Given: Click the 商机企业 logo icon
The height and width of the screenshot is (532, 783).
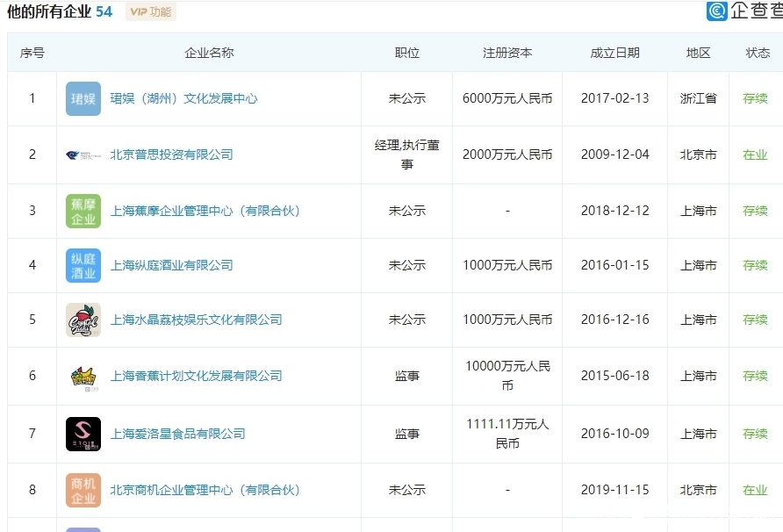Looking at the screenshot, I should [83, 490].
